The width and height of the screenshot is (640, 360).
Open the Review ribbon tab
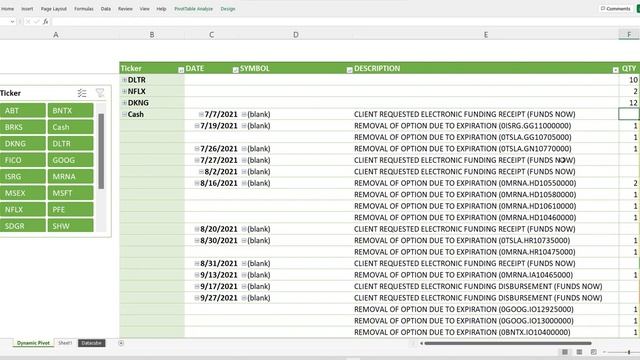(125, 9)
